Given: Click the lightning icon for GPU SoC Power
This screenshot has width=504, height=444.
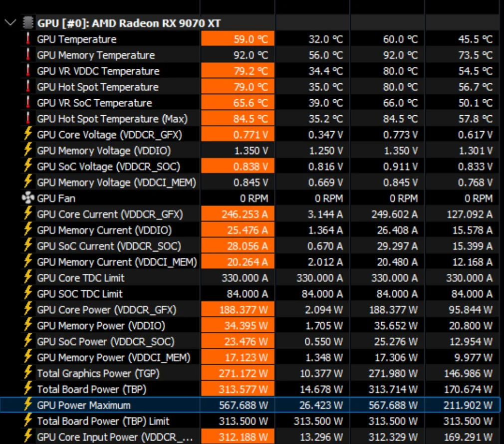Looking at the screenshot, I should click(x=28, y=341).
